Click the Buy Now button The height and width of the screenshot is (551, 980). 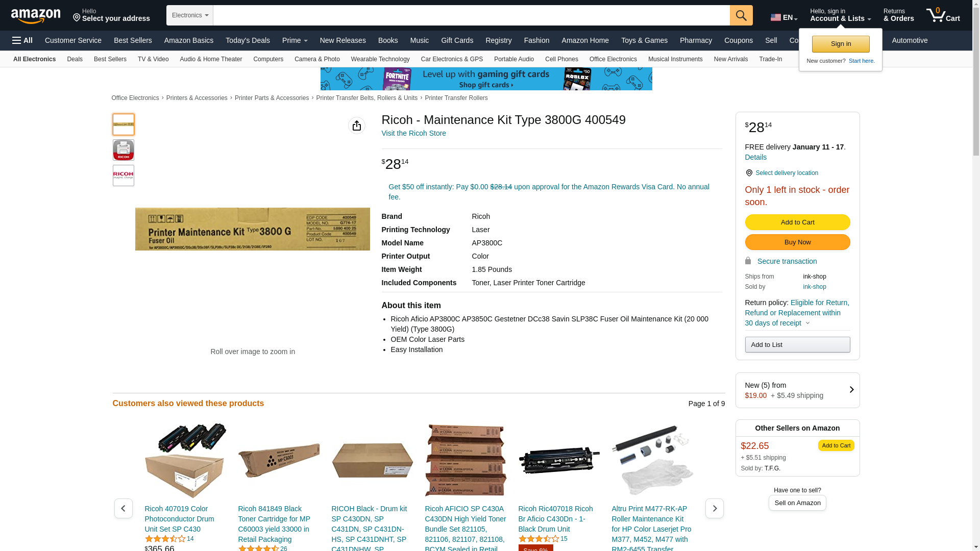point(797,242)
